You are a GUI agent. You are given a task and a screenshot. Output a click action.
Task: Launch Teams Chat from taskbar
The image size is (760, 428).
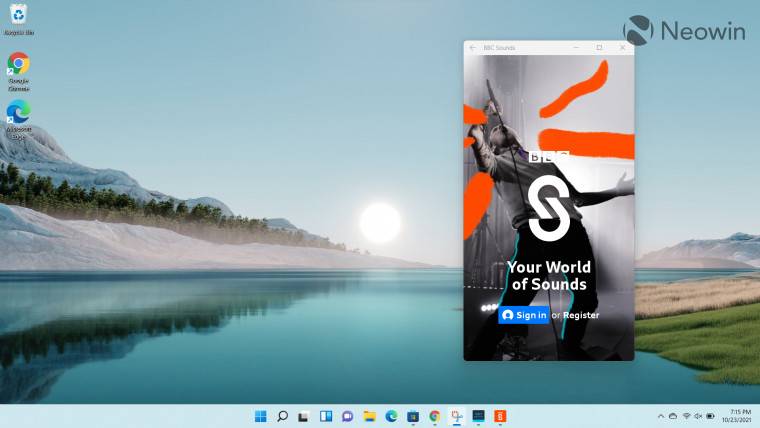[348, 416]
